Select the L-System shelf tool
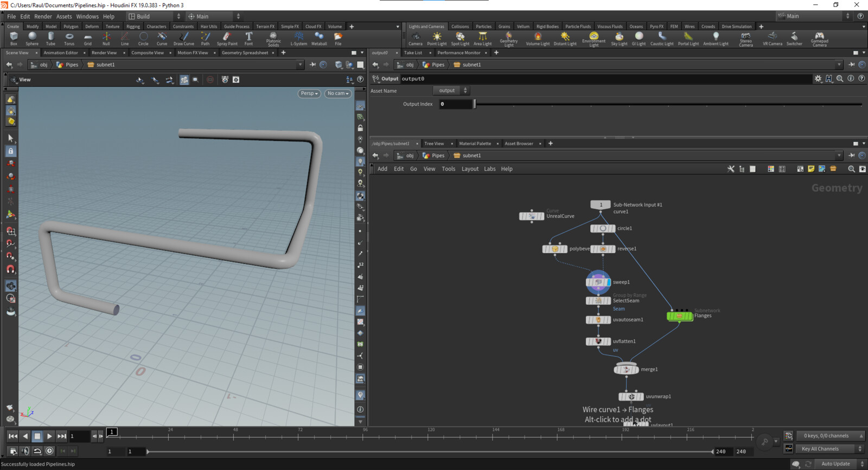The height and width of the screenshot is (470, 868). click(x=298, y=38)
